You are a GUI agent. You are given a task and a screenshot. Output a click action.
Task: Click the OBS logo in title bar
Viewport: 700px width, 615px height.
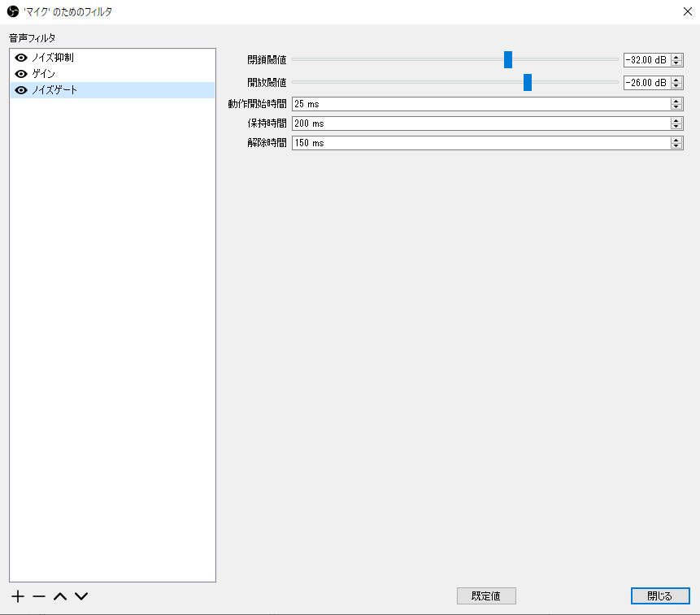coord(13,11)
